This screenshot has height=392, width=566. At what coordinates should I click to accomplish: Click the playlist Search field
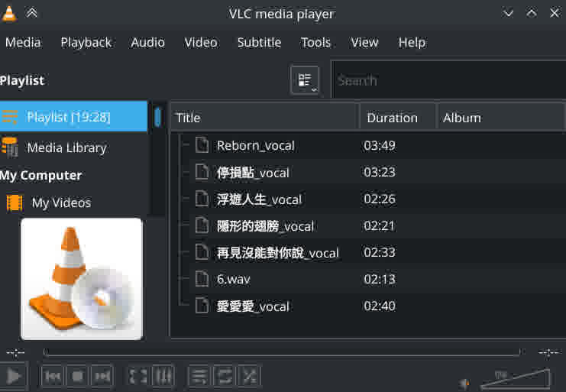click(x=448, y=80)
